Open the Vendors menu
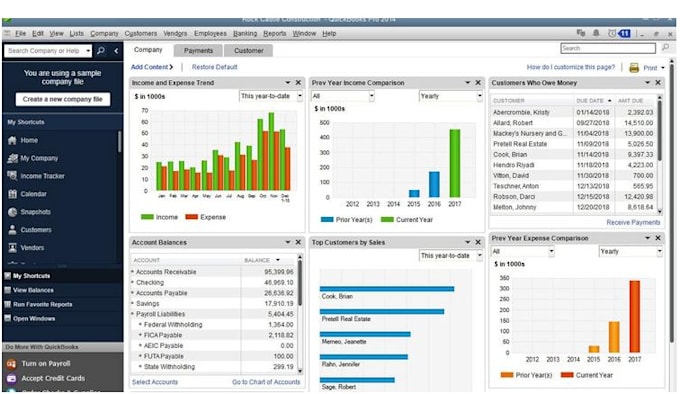This screenshot has height=394, width=680. pos(175,33)
